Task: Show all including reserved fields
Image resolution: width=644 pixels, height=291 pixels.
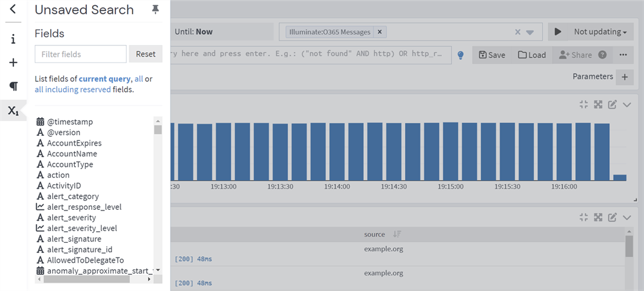Action: (73, 89)
